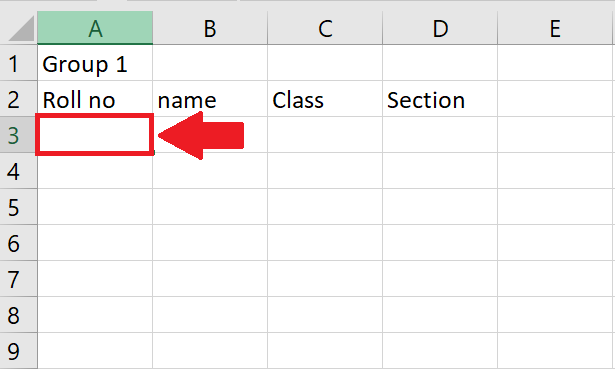
Task: Select row 7 header
Action: [x=18, y=279]
